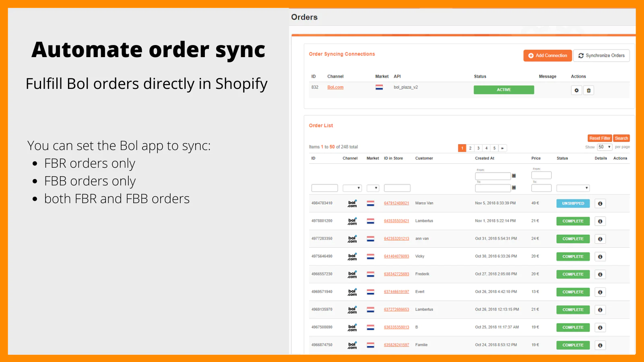This screenshot has width=644, height=362.
Task: Jump to last page arrow
Action: [x=502, y=148]
